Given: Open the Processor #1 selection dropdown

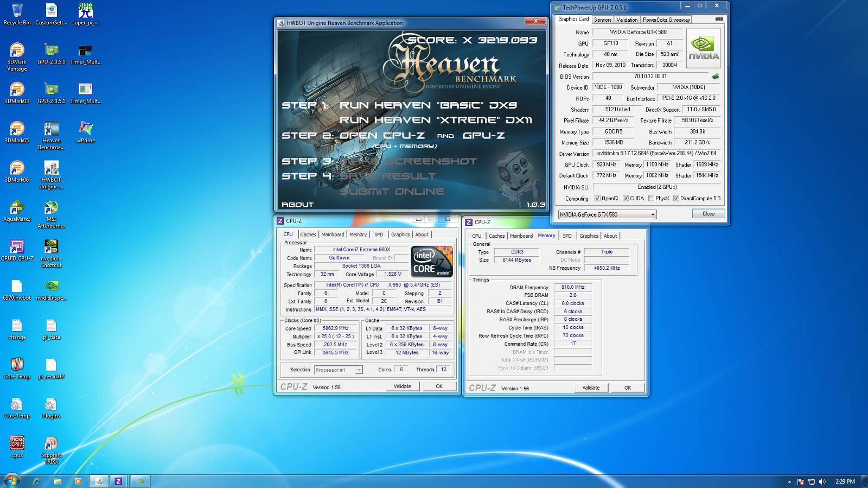Looking at the screenshot, I should pos(338,370).
